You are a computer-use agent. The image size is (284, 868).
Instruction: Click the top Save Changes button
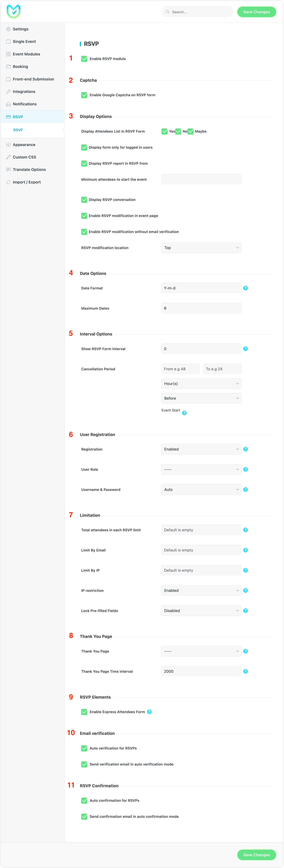point(256,12)
